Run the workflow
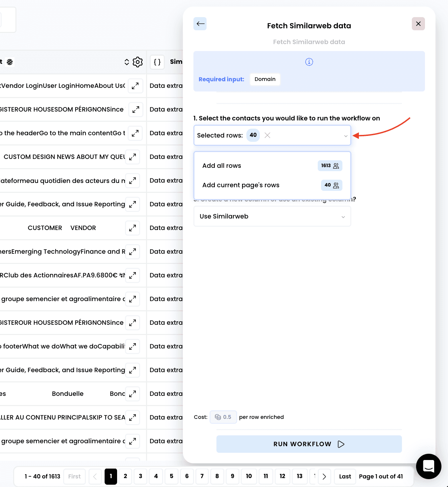Screen dimensions: 448x487 tap(309, 444)
